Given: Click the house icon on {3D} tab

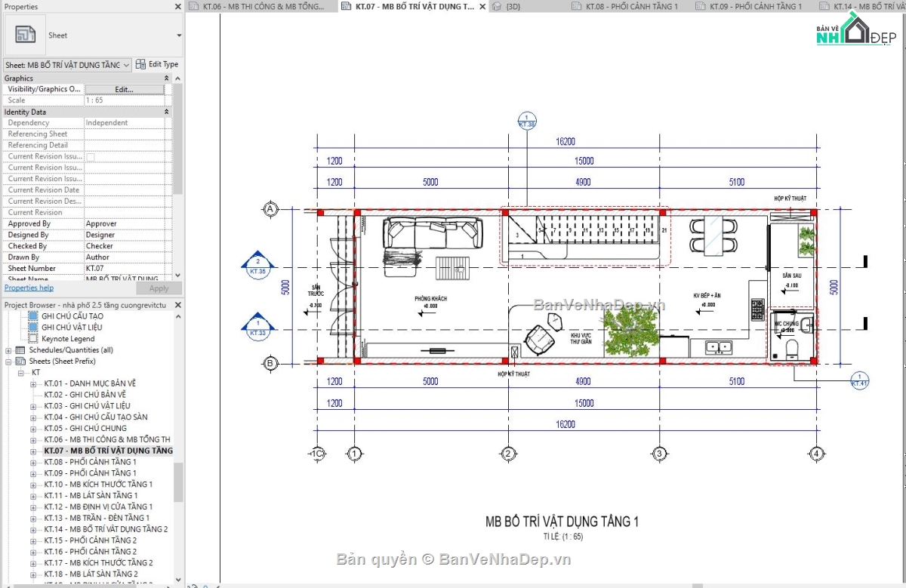Looking at the screenshot, I should [x=496, y=6].
